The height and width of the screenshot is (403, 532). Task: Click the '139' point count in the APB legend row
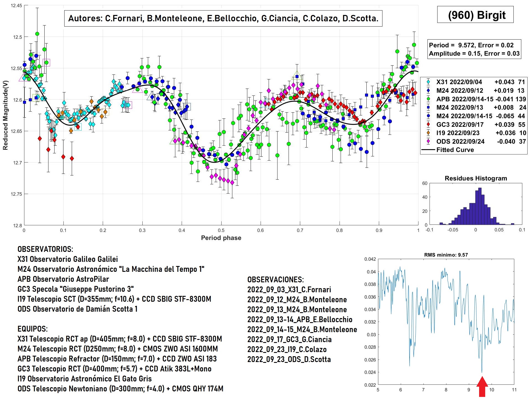point(521,99)
